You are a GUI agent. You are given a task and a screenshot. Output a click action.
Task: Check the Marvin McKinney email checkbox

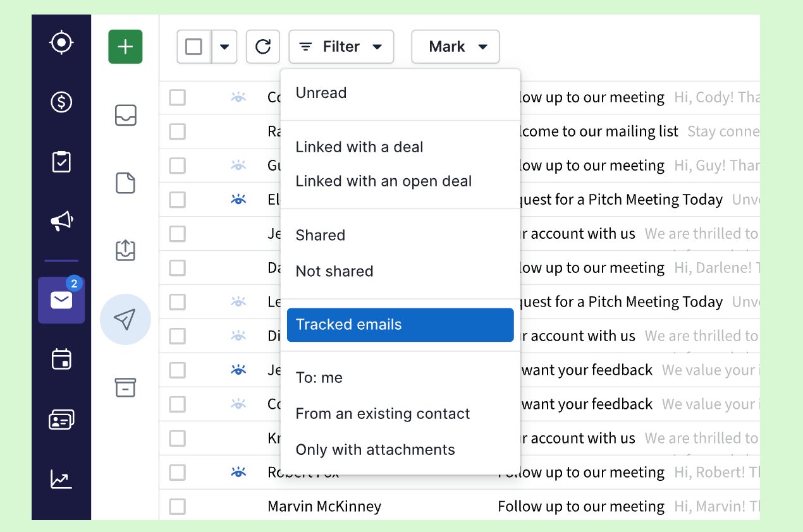click(x=177, y=506)
